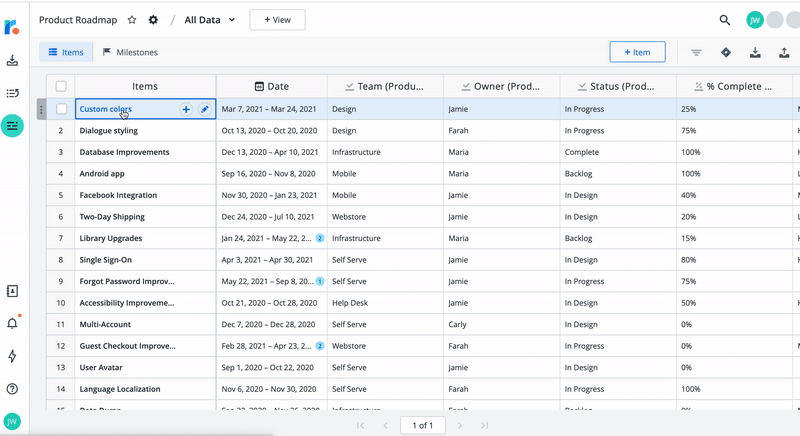Switch to the Items tab
Image resolution: width=800 pixels, height=436 pixels.
coord(66,52)
